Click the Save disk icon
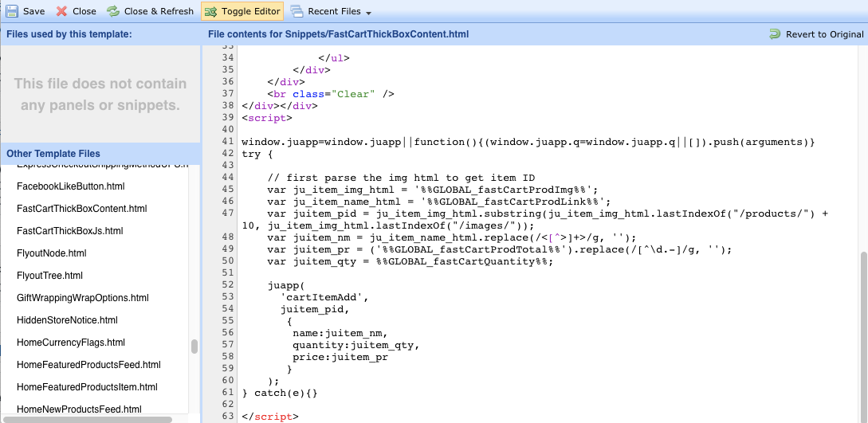This screenshot has width=868, height=423. click(x=11, y=11)
